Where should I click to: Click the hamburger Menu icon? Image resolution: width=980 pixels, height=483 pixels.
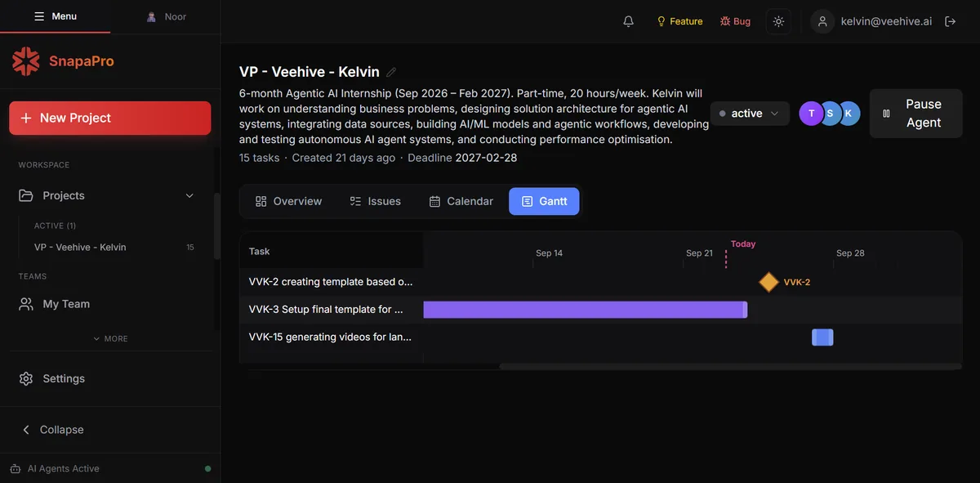(x=39, y=16)
